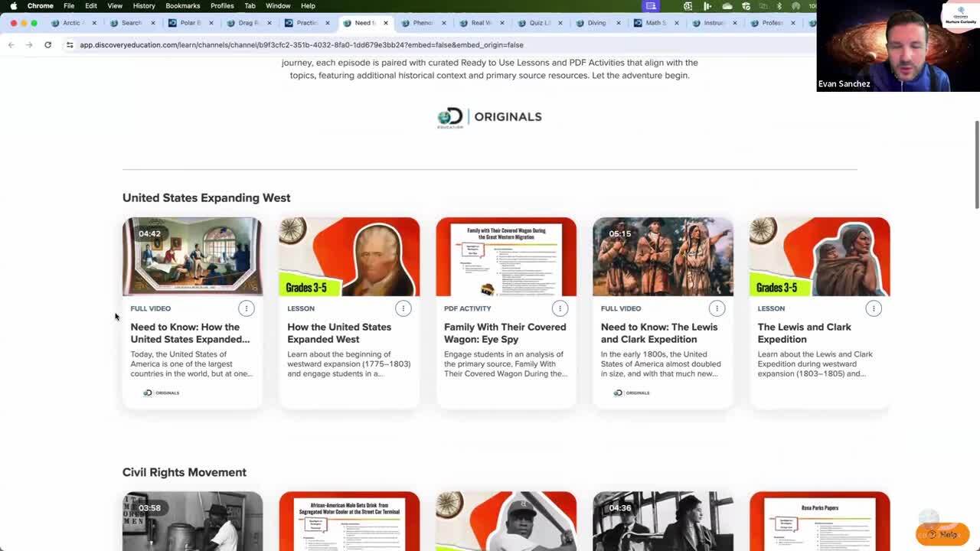980x551 pixels.
Task: Open the Bookmarks menu in menu bar
Action: (182, 6)
